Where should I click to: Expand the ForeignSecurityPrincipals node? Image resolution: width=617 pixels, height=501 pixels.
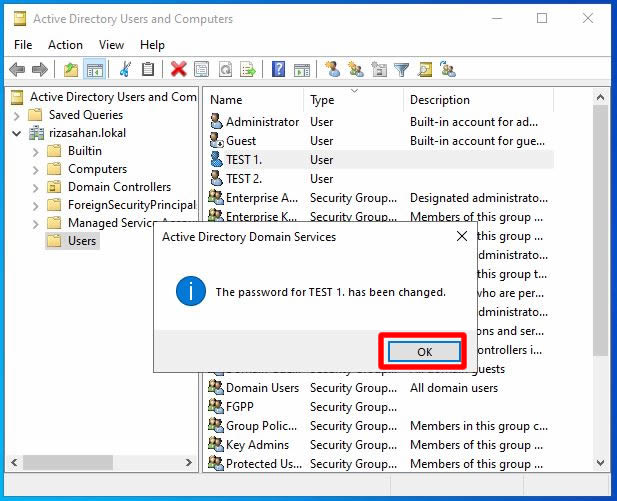tap(35, 206)
